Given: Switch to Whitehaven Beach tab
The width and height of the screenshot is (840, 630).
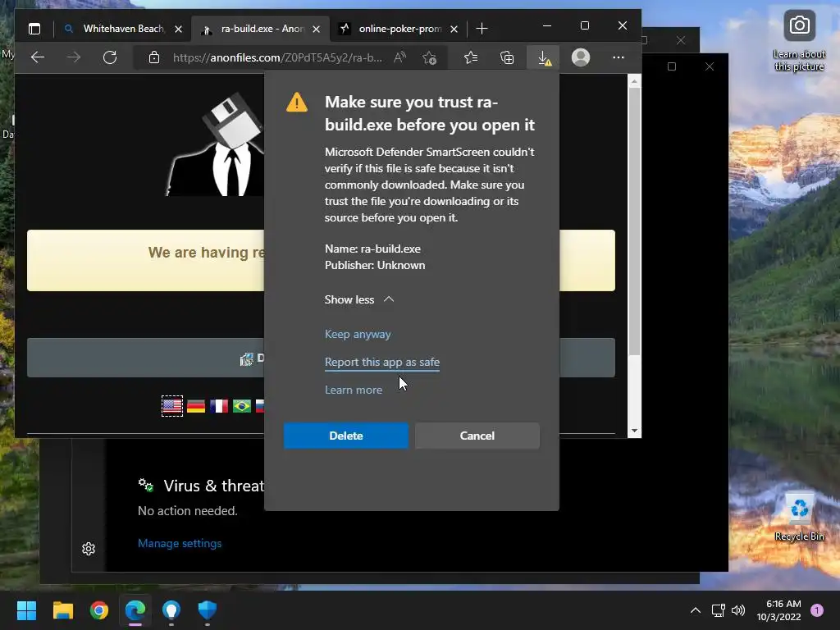Looking at the screenshot, I should point(122,29).
